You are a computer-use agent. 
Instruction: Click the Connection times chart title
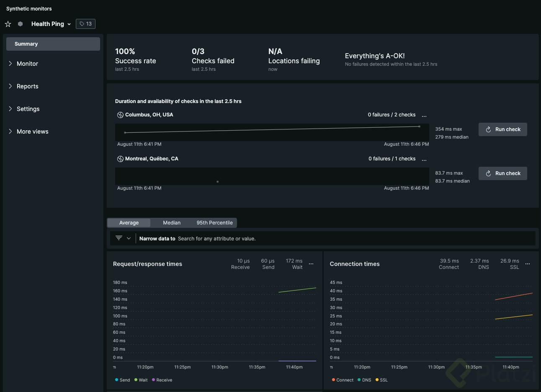click(355, 264)
